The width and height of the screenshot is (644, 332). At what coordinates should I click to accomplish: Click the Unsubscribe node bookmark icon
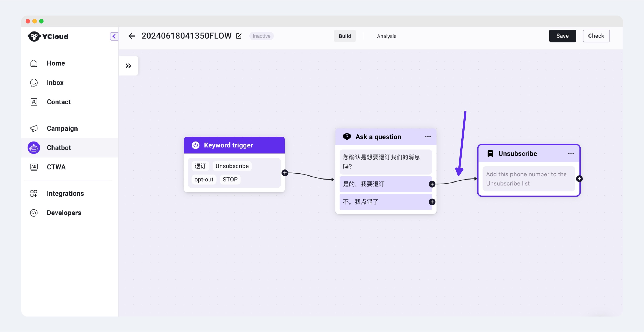coord(490,153)
